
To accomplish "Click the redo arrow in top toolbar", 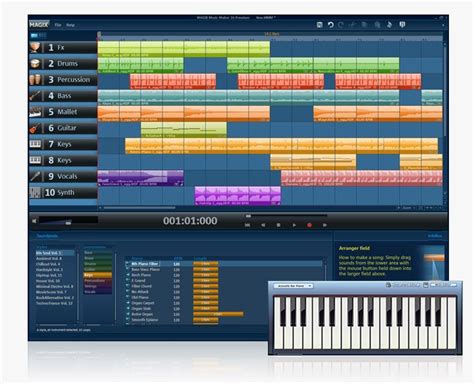I will click(x=341, y=25).
